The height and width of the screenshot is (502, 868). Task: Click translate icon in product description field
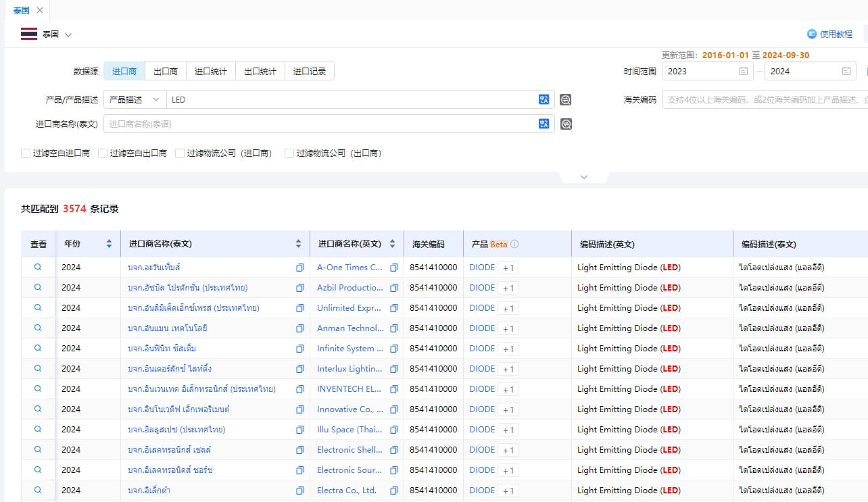coord(544,99)
